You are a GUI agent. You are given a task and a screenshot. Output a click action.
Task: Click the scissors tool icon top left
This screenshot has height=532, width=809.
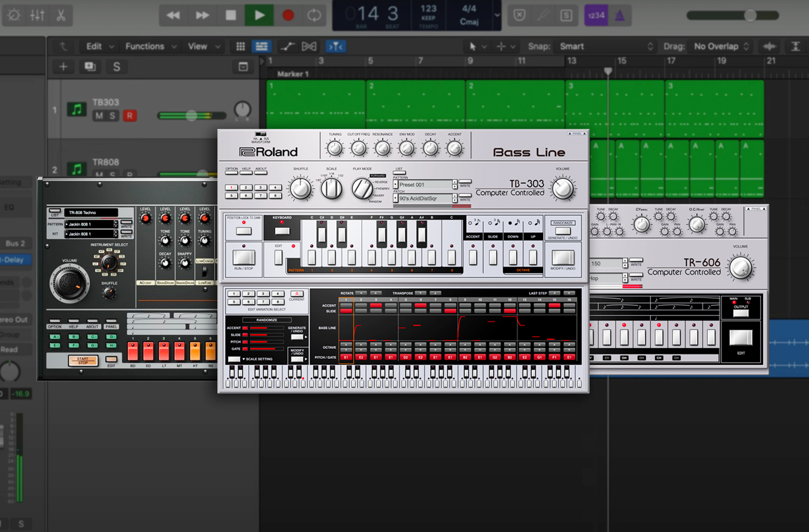pyautogui.click(x=62, y=15)
